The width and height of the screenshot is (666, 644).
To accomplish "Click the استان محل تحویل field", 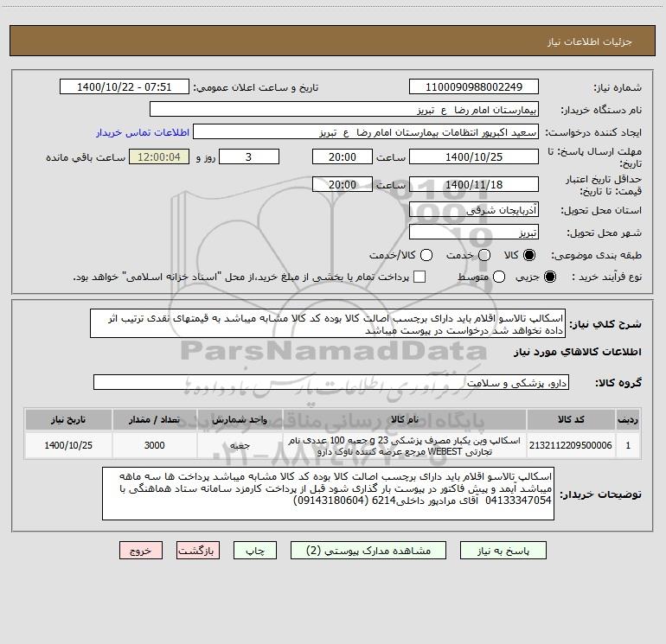I will (x=474, y=209).
